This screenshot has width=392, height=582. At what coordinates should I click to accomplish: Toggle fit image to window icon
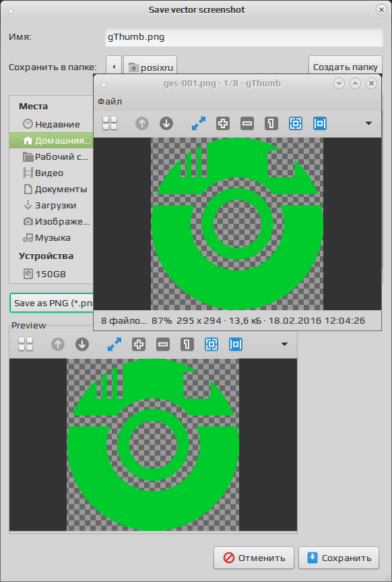(296, 123)
